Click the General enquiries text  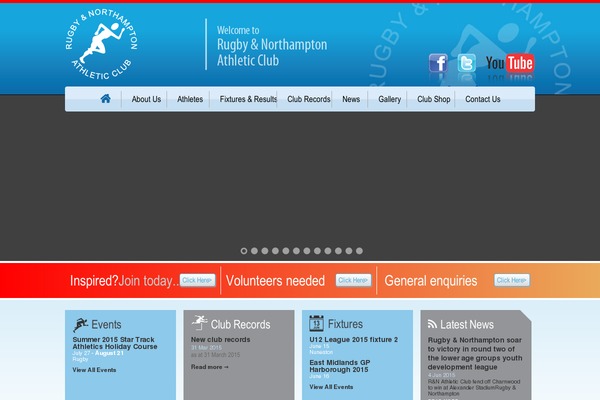[x=430, y=281]
